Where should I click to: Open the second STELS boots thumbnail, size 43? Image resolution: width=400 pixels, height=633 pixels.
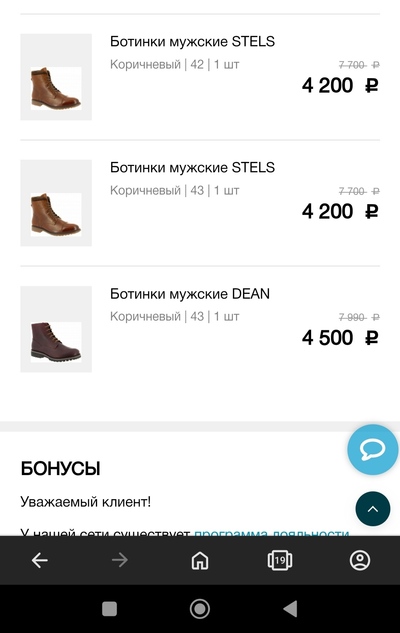pyautogui.click(x=56, y=203)
